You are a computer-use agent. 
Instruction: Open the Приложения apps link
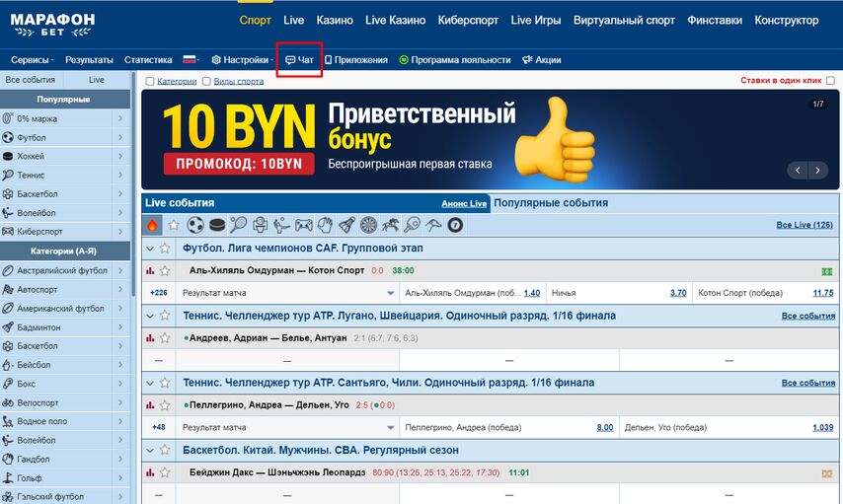356,59
